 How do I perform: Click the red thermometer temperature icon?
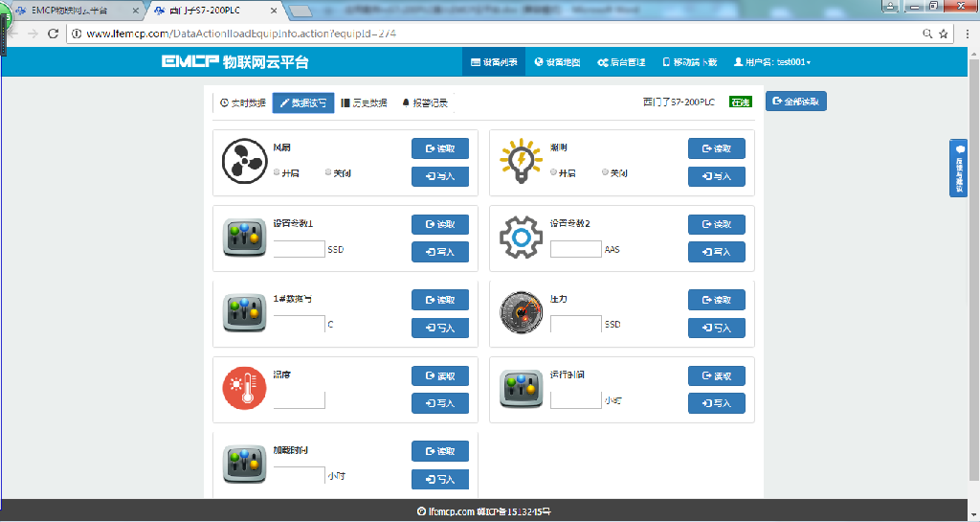pos(244,388)
